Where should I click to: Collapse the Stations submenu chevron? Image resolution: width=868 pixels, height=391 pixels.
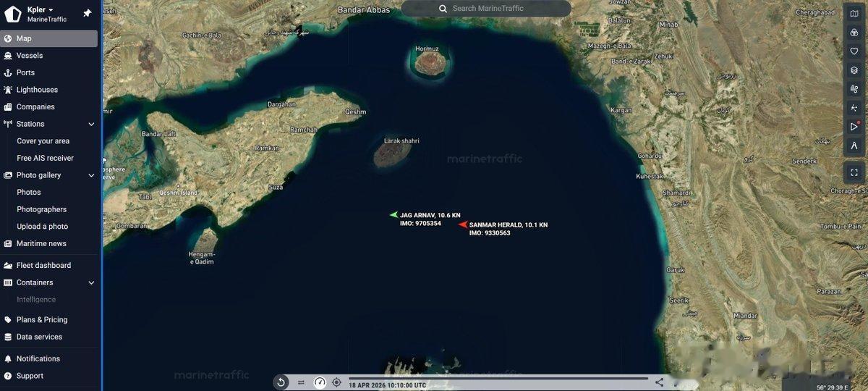pos(91,124)
